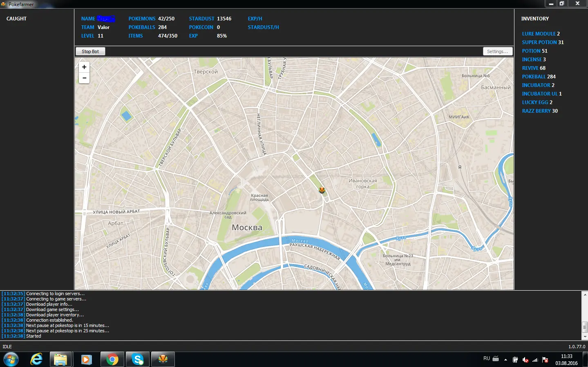Select INCUBATOR 2 inventory entry
This screenshot has height=367, width=588.
coord(538,85)
